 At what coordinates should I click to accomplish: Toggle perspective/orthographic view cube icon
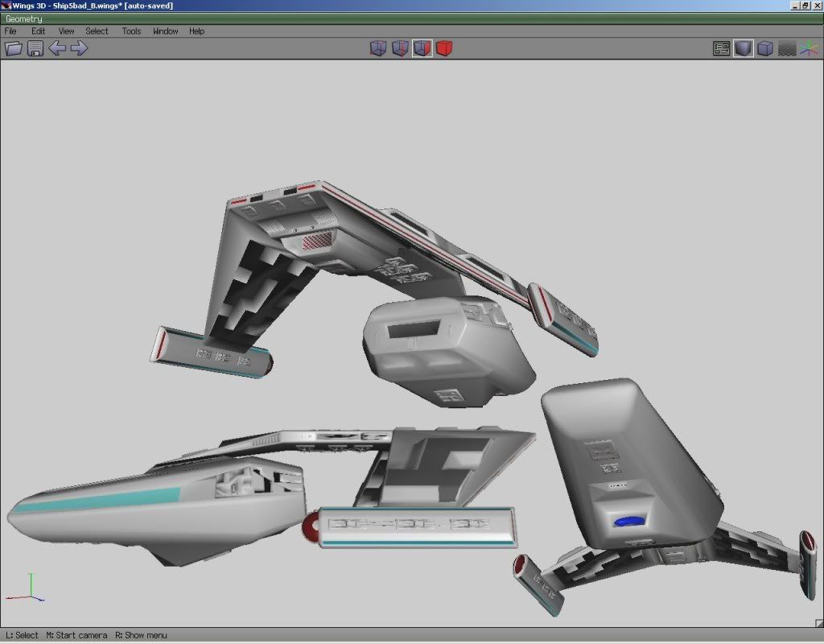(765, 48)
